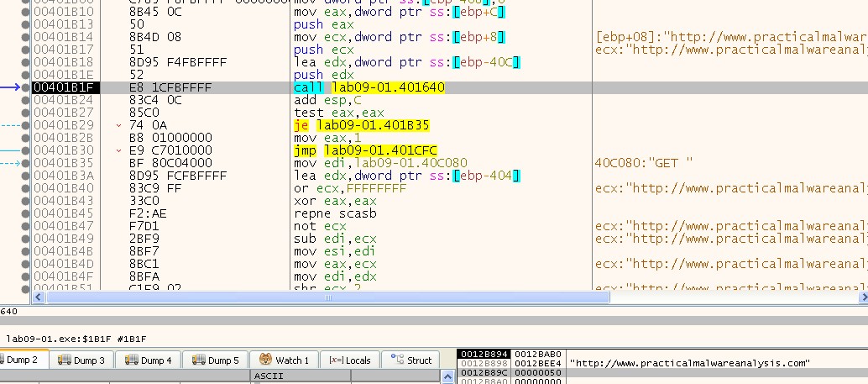This screenshot has height=384, width=868.
Task: Follow the call lab09-01.401640 instruction
Action: pyautogui.click(x=369, y=87)
